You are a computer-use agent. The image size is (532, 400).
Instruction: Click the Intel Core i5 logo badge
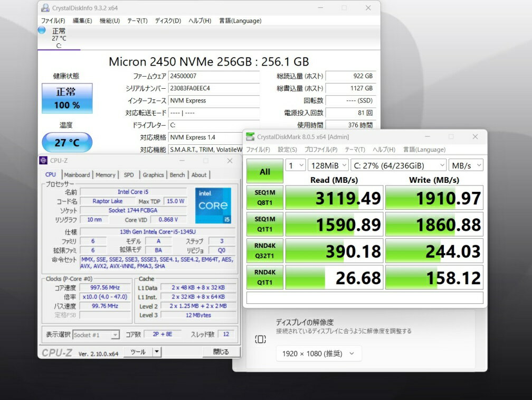coord(213,206)
